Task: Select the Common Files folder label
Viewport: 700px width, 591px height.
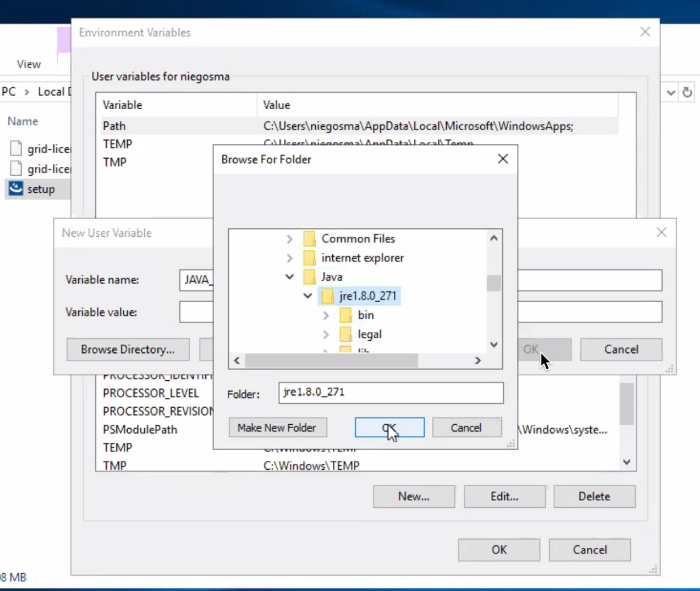Action: [x=358, y=239]
